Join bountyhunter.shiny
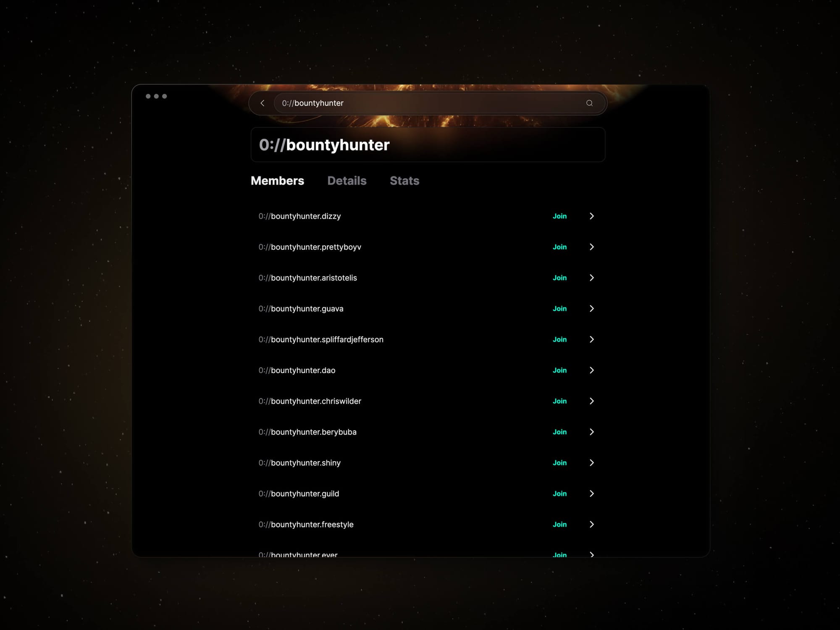Image resolution: width=840 pixels, height=630 pixels. click(559, 463)
